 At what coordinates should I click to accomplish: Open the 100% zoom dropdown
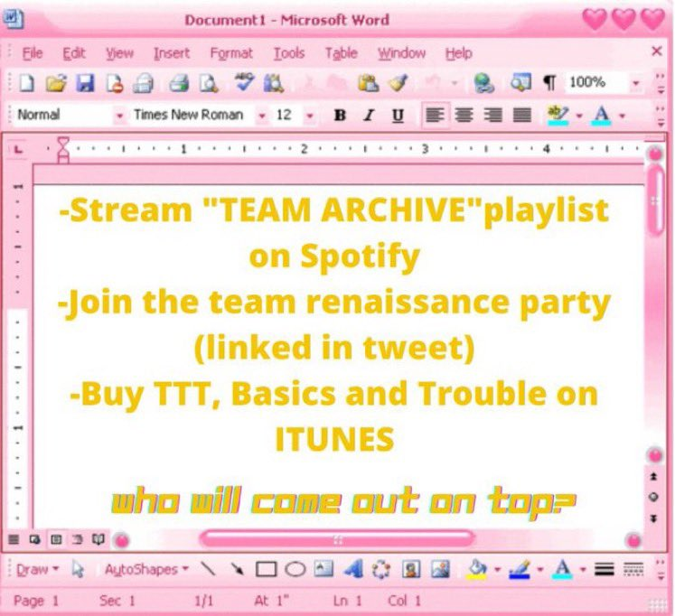coord(636,82)
